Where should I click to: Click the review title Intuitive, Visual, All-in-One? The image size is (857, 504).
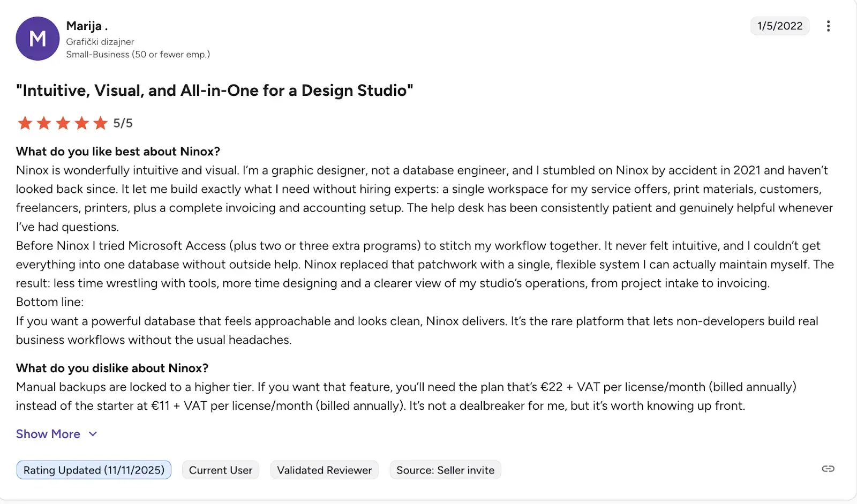tap(214, 91)
